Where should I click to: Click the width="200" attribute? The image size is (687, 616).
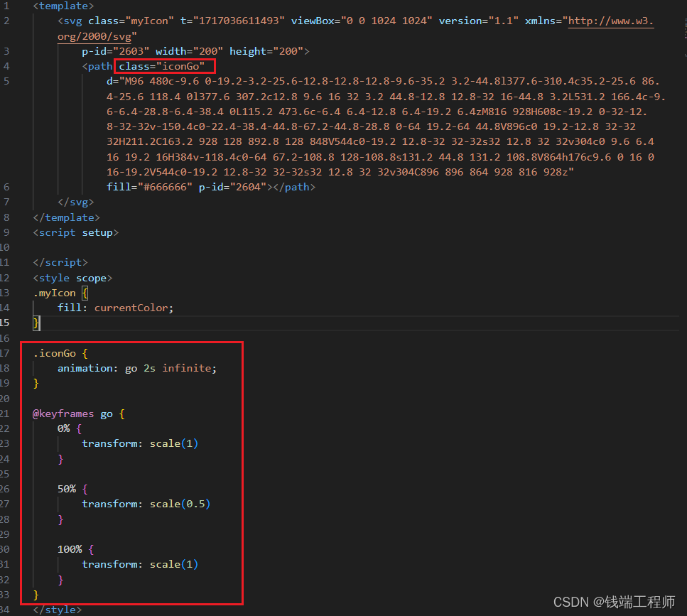[x=189, y=51]
